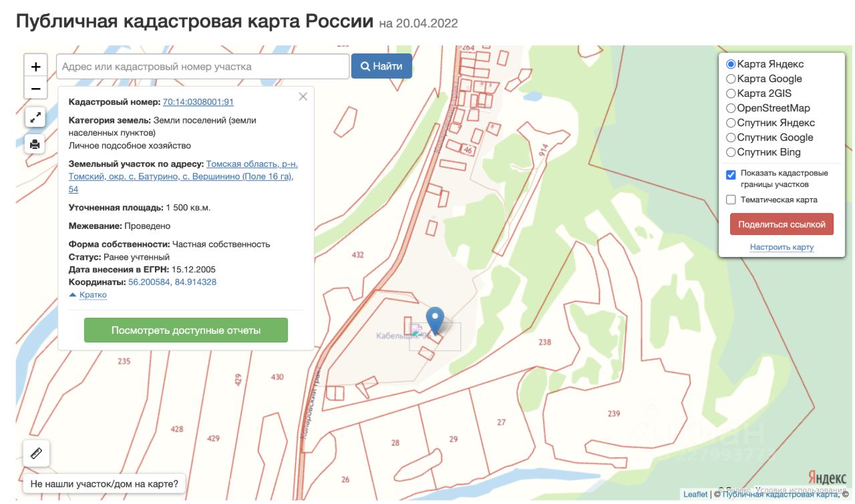Close the parcel info popup
Image resolution: width=855 pixels, height=504 pixels.
[x=303, y=97]
